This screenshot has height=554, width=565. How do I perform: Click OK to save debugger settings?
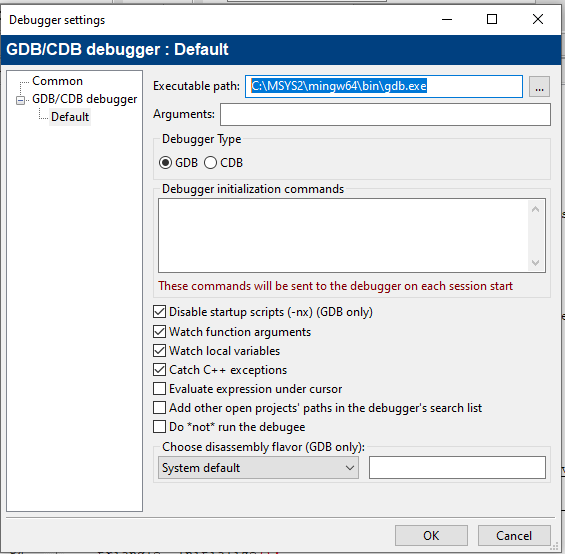tap(431, 536)
